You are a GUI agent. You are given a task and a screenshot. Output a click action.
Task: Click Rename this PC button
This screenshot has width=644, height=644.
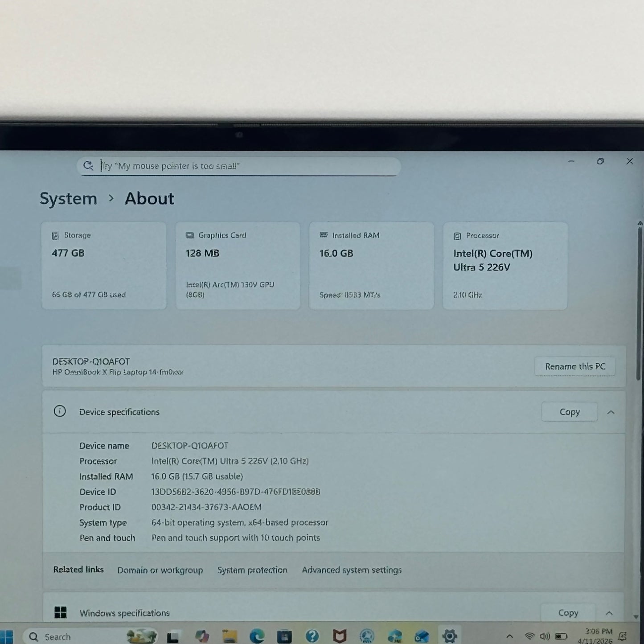pos(575,366)
